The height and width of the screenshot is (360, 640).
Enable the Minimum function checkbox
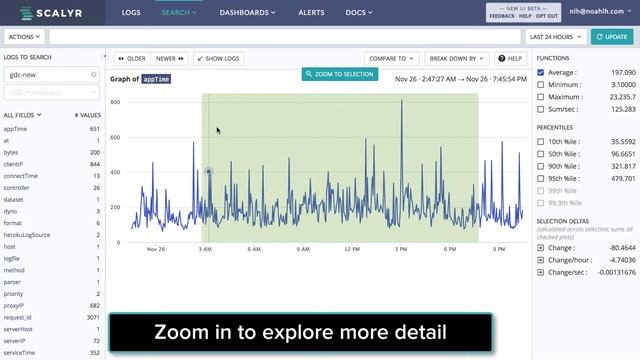coord(540,84)
